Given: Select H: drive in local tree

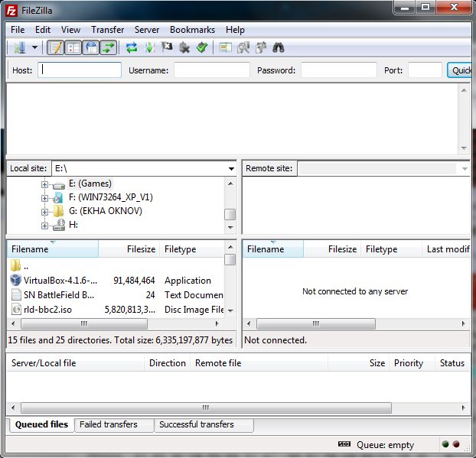Looking at the screenshot, I should click(73, 225).
